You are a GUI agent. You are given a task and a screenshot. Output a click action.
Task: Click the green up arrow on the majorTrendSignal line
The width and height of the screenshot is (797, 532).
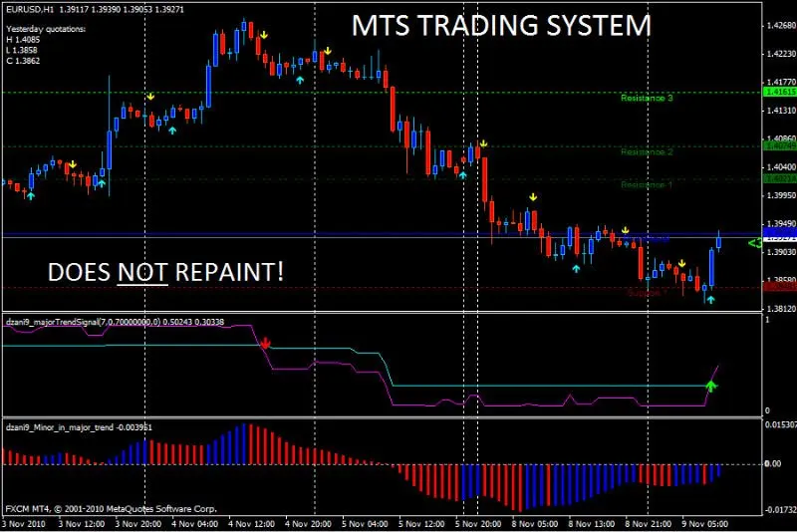point(711,386)
